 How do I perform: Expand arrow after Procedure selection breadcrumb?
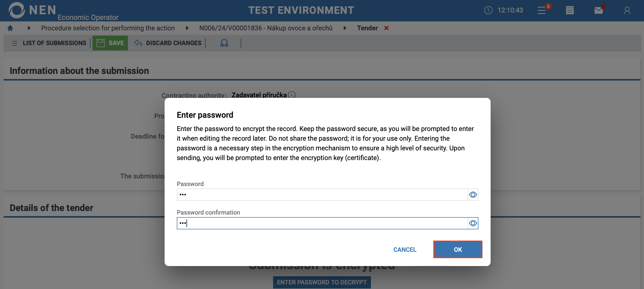[x=187, y=28]
